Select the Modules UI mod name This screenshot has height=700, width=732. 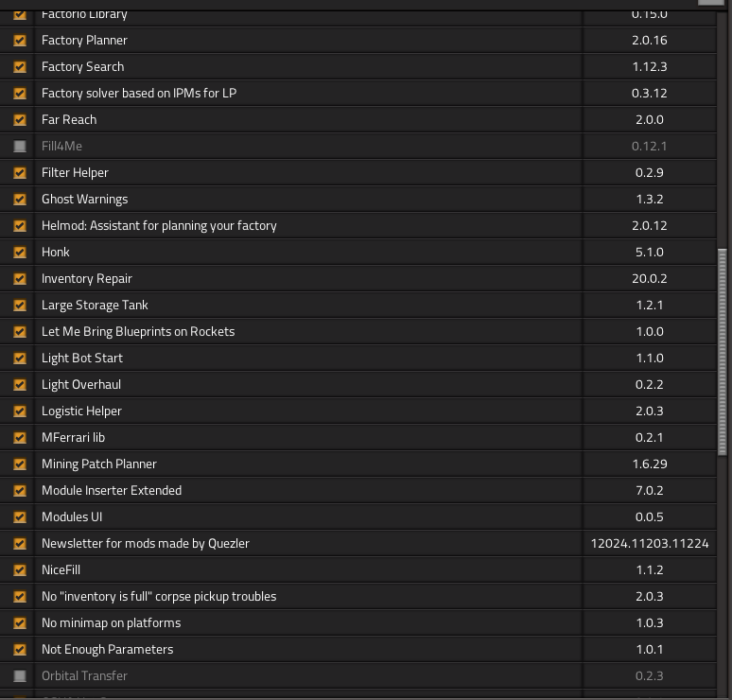click(x=72, y=516)
